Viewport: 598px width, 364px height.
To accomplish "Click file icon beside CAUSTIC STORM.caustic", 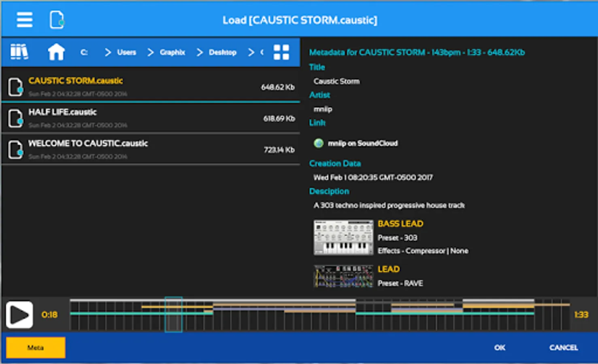I will [16, 87].
